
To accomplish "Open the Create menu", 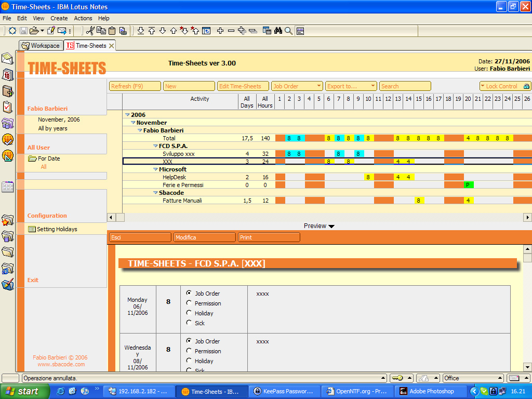I will (59, 18).
